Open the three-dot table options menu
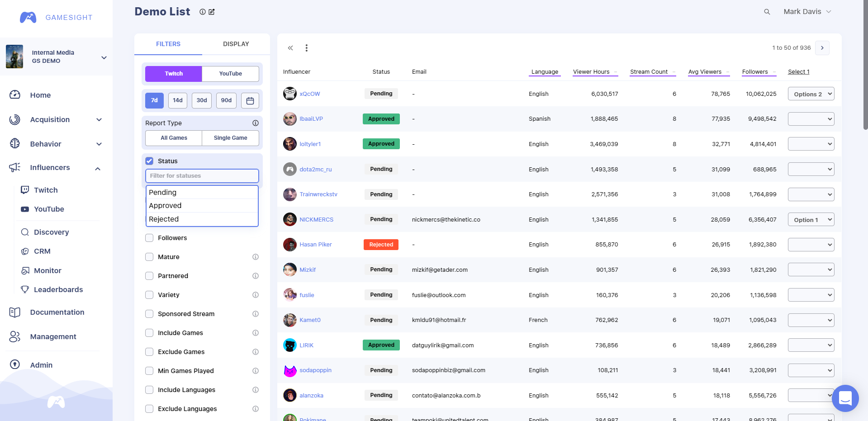868x421 pixels. click(306, 48)
